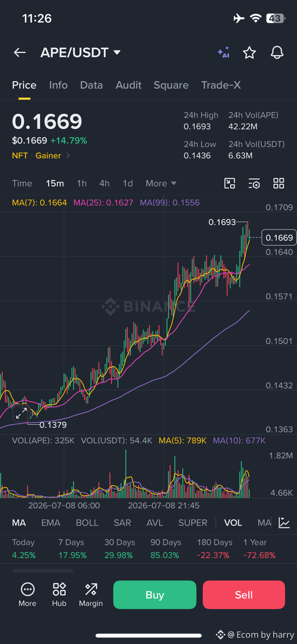Screen dimensions: 297x644
Task: Tap the 0.1379 low price marker
Action: (x=53, y=425)
